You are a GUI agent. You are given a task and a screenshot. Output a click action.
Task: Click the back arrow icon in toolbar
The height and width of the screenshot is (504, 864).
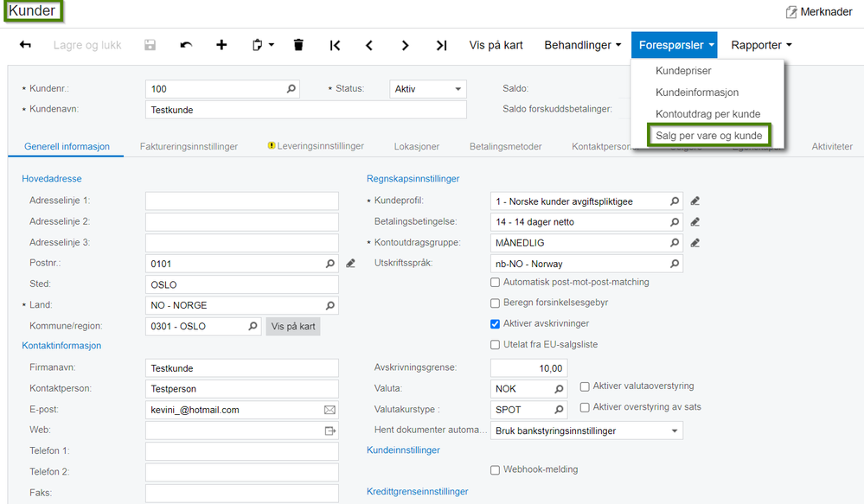(x=25, y=45)
